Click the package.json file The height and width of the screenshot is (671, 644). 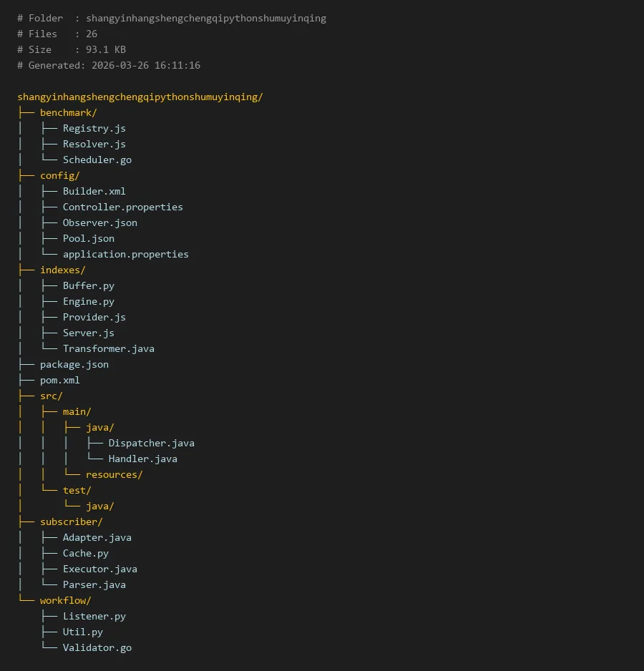74,365
